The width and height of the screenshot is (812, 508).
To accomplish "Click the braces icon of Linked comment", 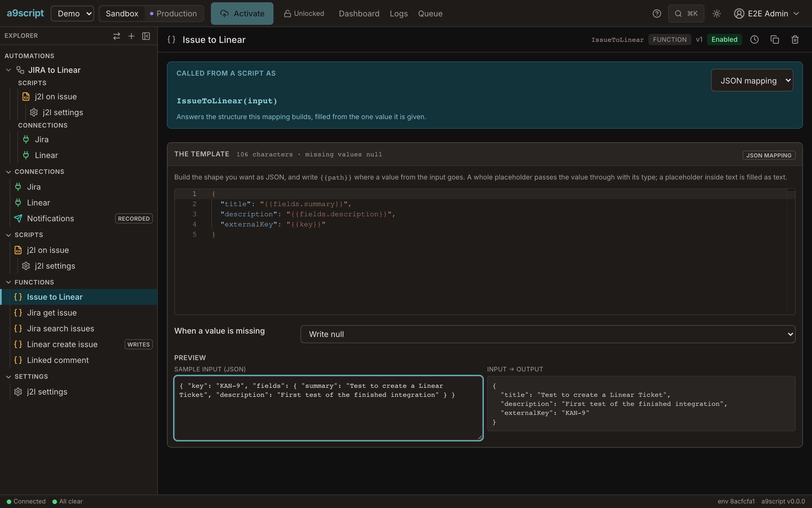I will [x=18, y=360].
